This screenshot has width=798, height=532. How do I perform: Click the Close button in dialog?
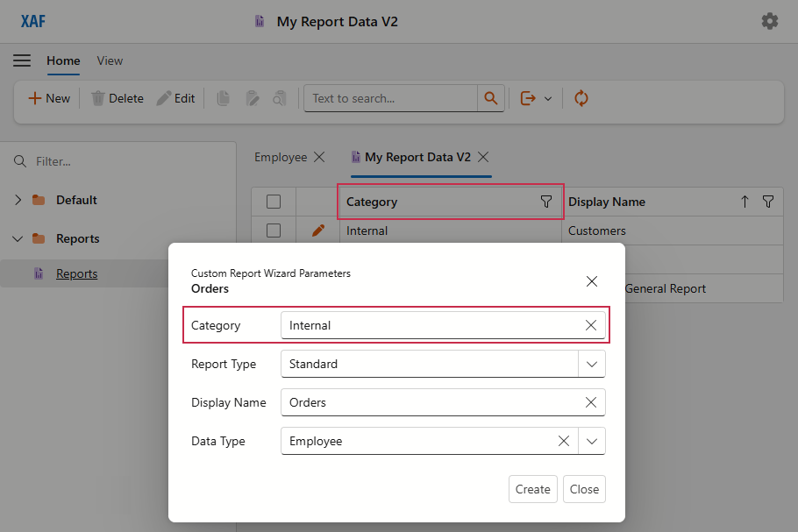584,489
